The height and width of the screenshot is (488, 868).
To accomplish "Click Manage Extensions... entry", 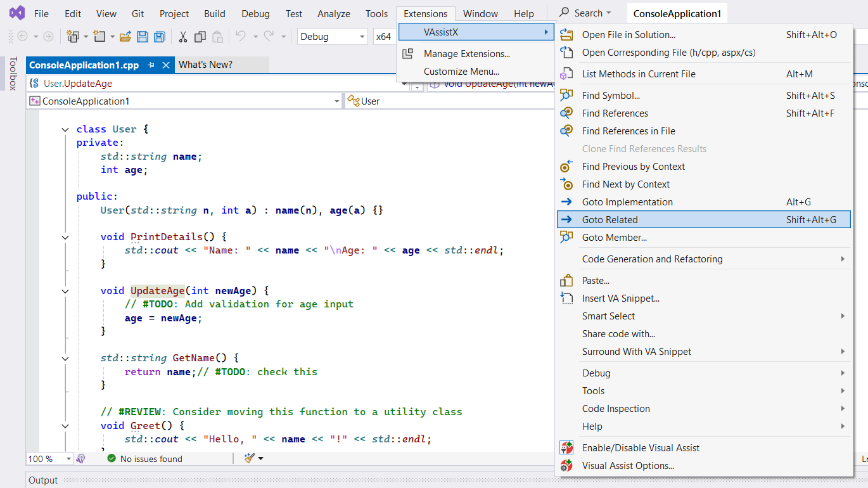I will [x=466, y=54].
